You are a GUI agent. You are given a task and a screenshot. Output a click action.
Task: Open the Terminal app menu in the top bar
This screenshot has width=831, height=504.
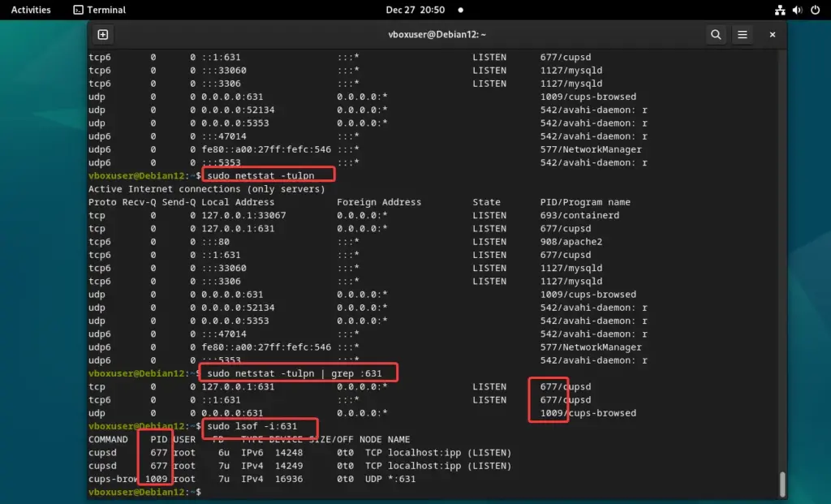point(100,10)
